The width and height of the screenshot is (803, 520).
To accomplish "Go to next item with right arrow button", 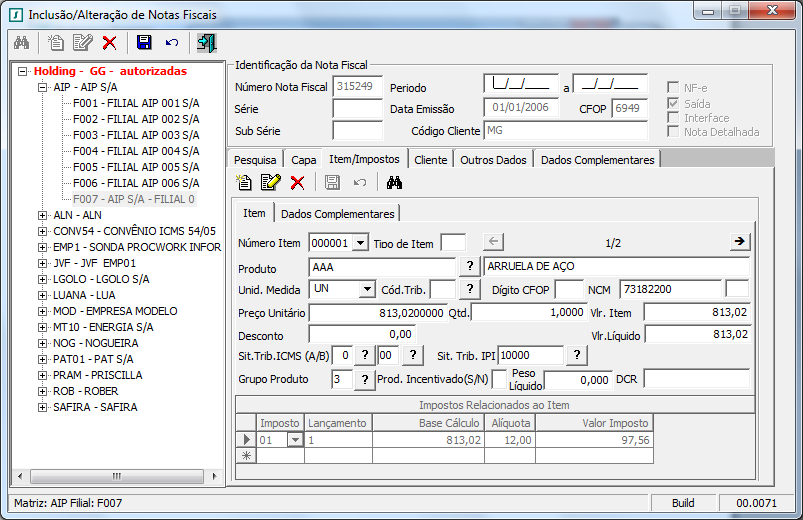I will [x=739, y=242].
